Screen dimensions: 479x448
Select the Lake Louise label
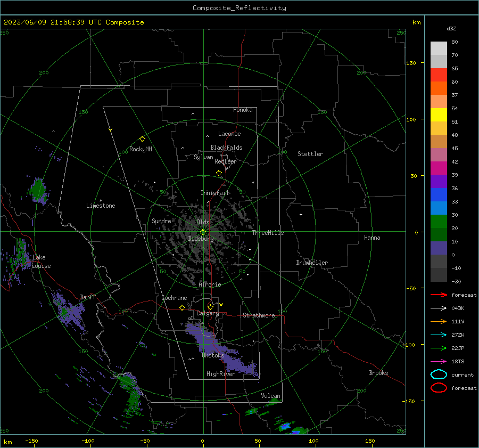pos(41,262)
